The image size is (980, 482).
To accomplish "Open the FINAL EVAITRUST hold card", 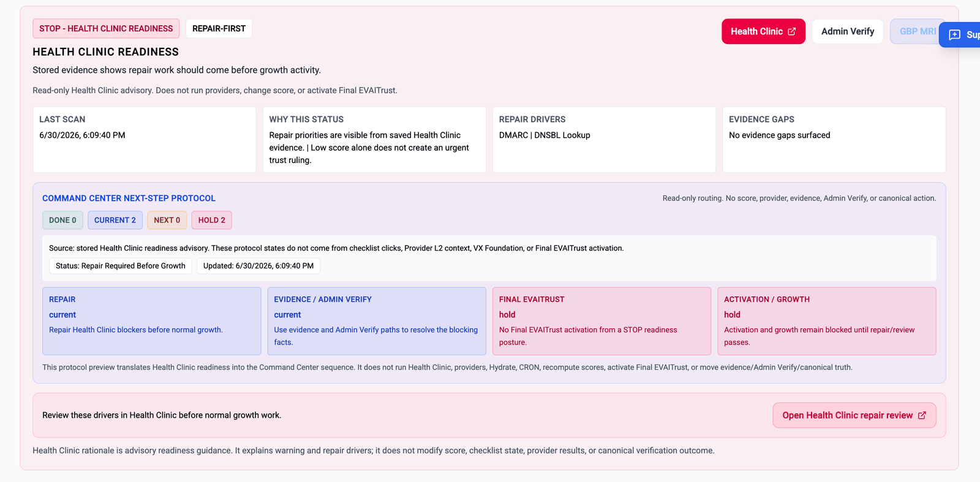I will (x=601, y=321).
